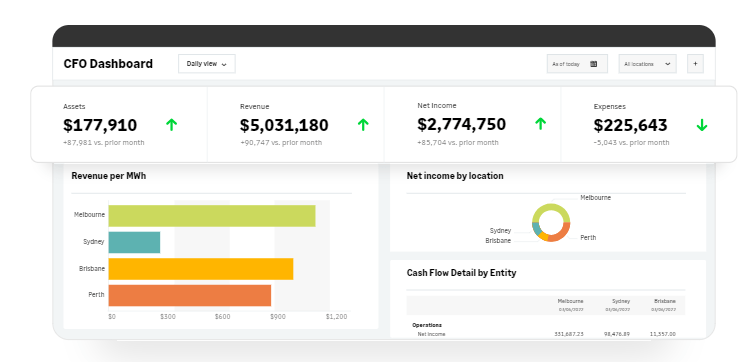Expand the All locations dropdown

coord(648,64)
